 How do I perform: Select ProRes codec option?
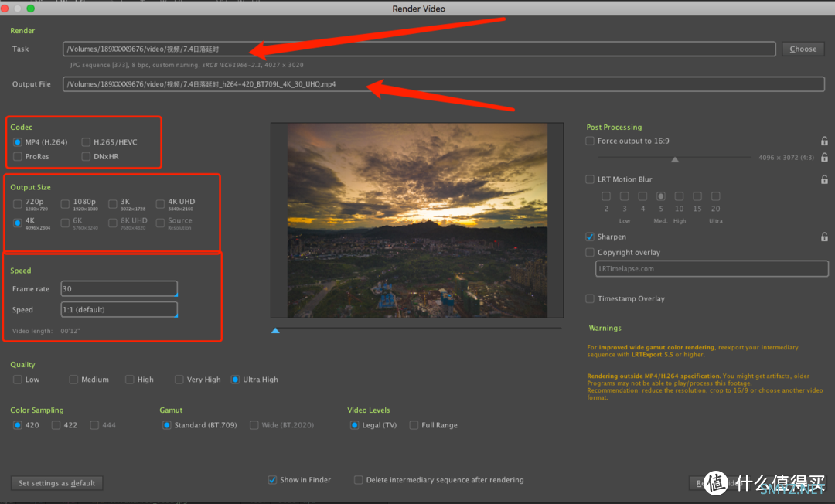18,156
